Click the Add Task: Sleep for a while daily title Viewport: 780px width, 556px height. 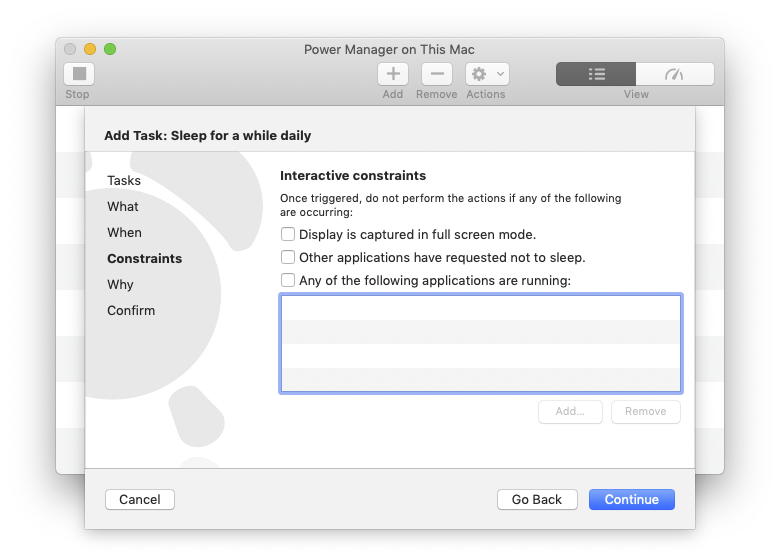pos(207,135)
